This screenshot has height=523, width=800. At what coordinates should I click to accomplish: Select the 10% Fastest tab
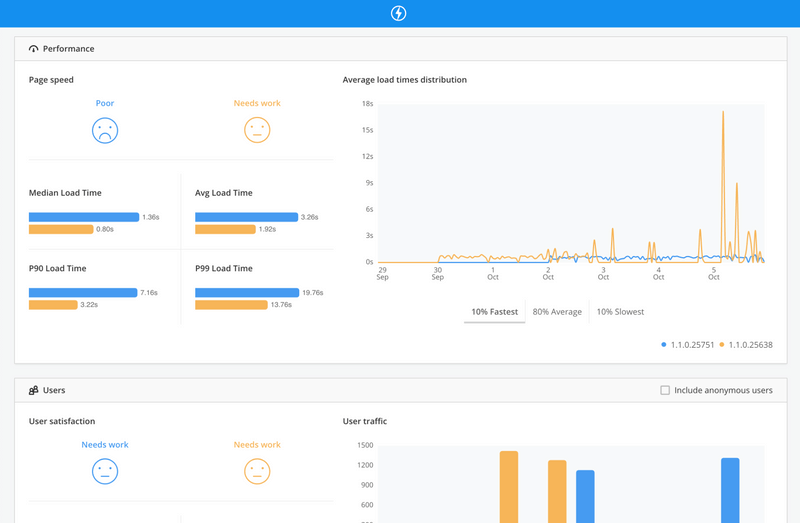[x=494, y=312]
